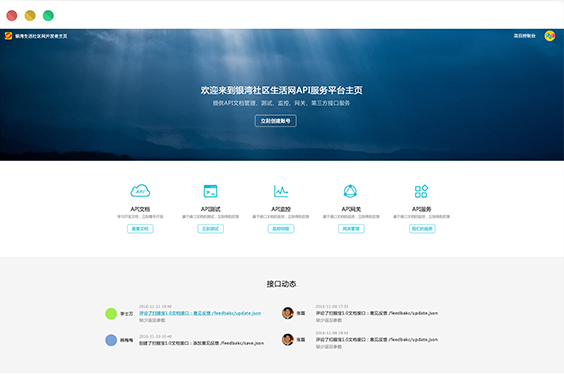Click the gray description under API服务
Image resolution: width=564 pixels, height=383 pixels.
click(x=422, y=216)
